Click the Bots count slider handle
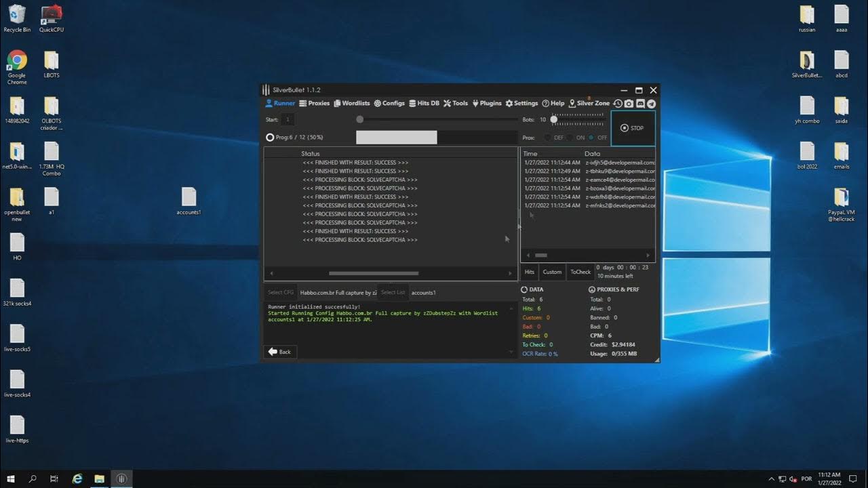The image size is (868, 488). click(554, 119)
